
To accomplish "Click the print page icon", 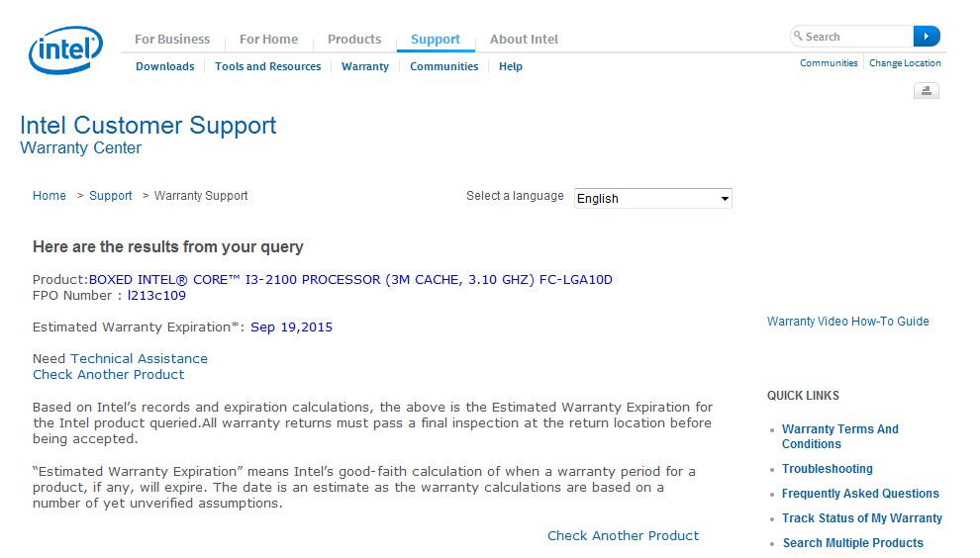I will (927, 91).
